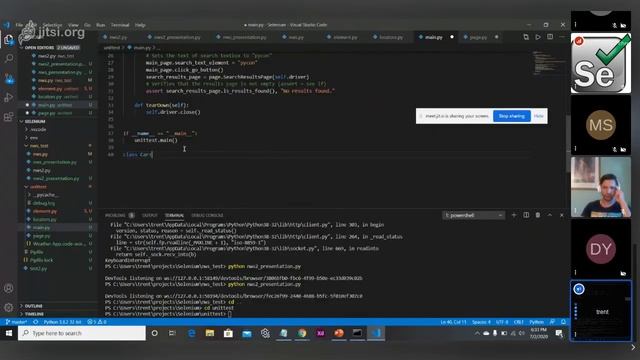The image size is (640, 360).
Task: Open the Windows Start menu
Action: [9, 333]
